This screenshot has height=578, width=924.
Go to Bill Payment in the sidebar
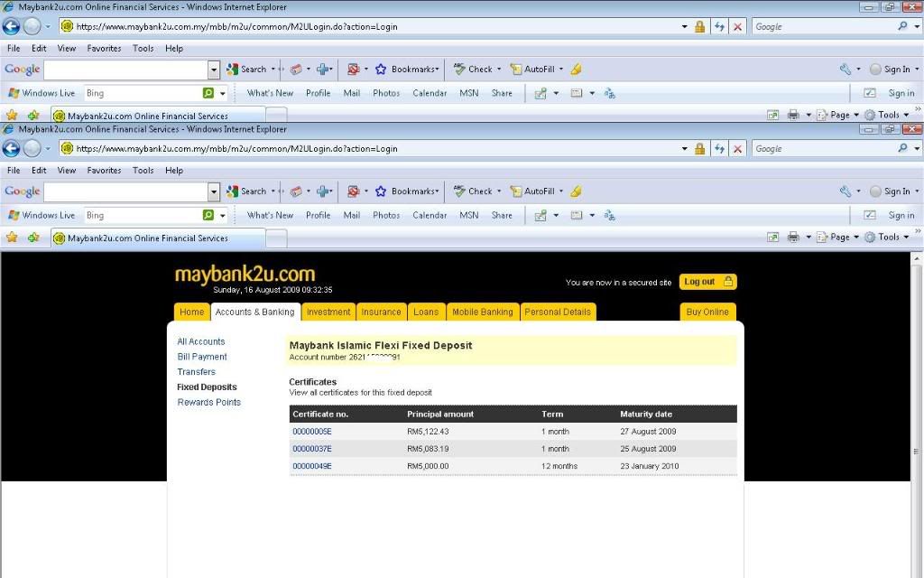click(202, 357)
